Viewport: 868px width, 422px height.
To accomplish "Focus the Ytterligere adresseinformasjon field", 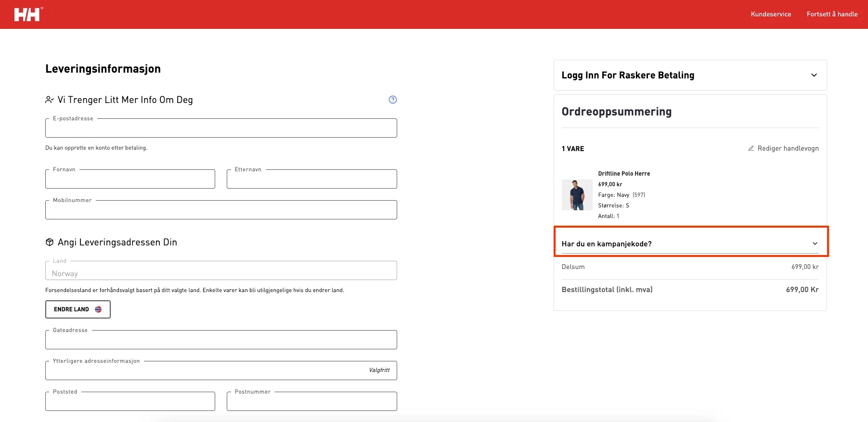I will click(x=221, y=371).
